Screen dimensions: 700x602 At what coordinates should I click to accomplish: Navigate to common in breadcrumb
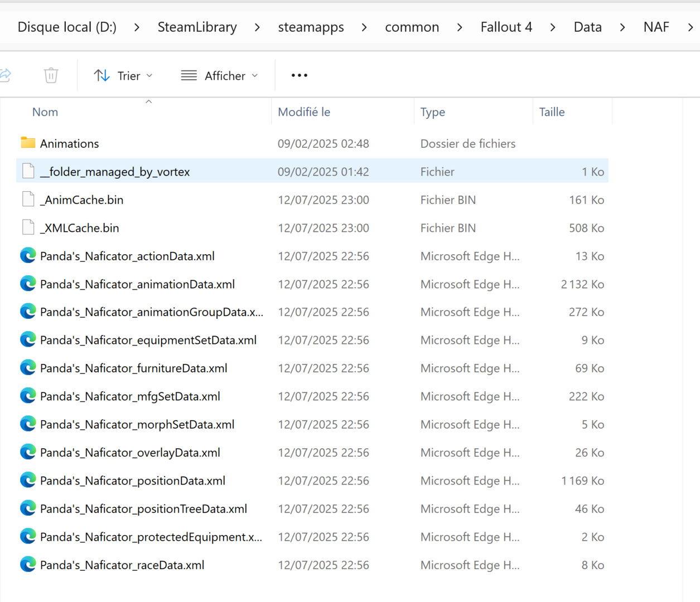(x=412, y=27)
